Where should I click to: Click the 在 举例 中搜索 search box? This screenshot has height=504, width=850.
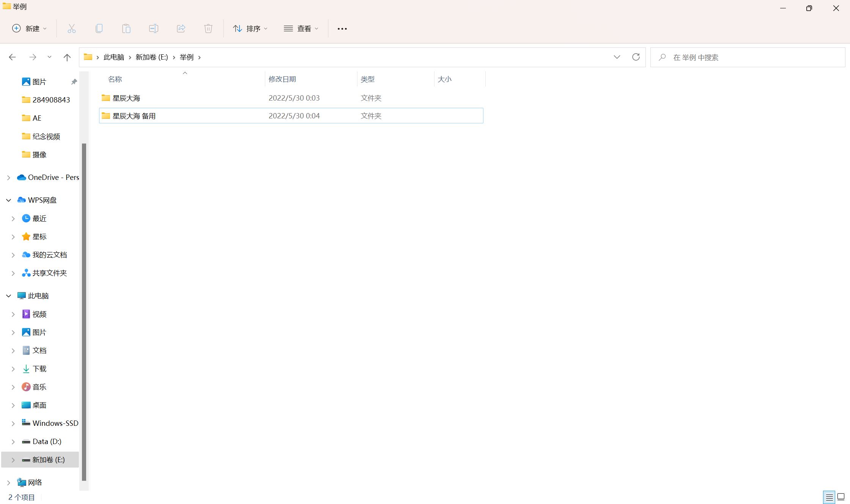tap(748, 57)
